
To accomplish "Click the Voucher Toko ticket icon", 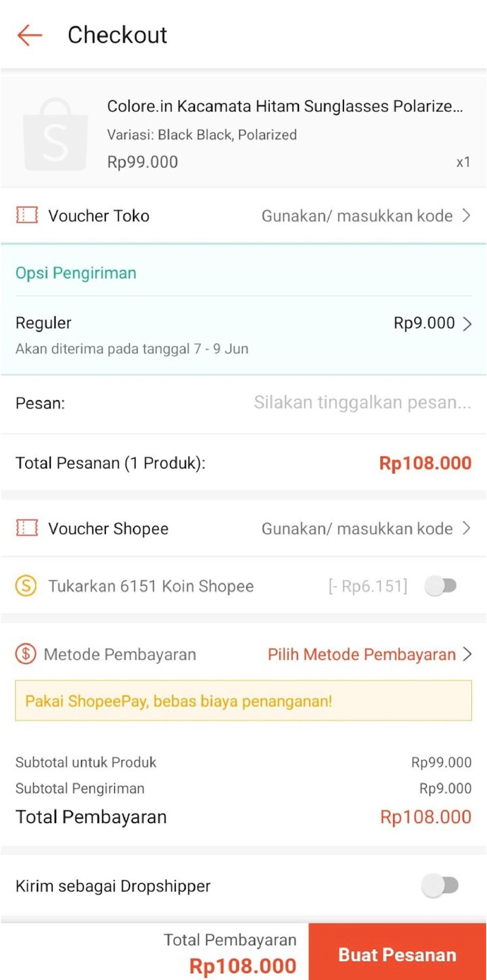I will (27, 215).
